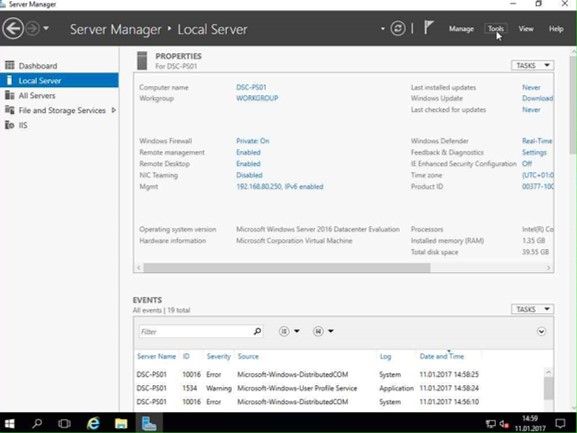Open the Dashboard from the sidebar

pyautogui.click(x=38, y=66)
